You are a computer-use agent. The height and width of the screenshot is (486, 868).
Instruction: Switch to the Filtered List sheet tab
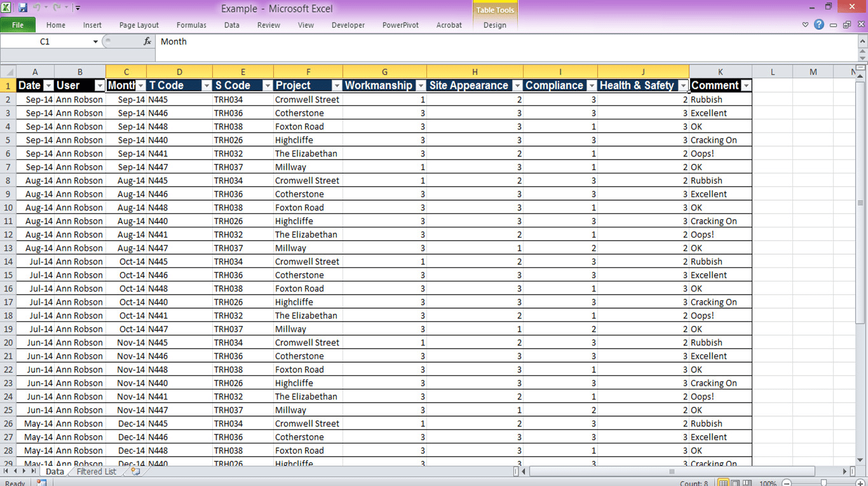coord(95,471)
